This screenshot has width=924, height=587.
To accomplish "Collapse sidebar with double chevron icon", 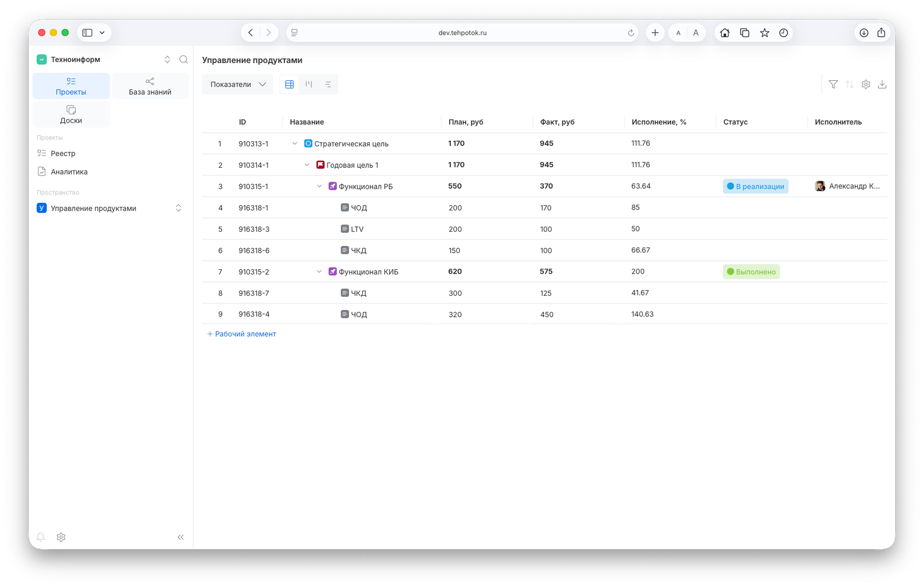I will pos(181,537).
